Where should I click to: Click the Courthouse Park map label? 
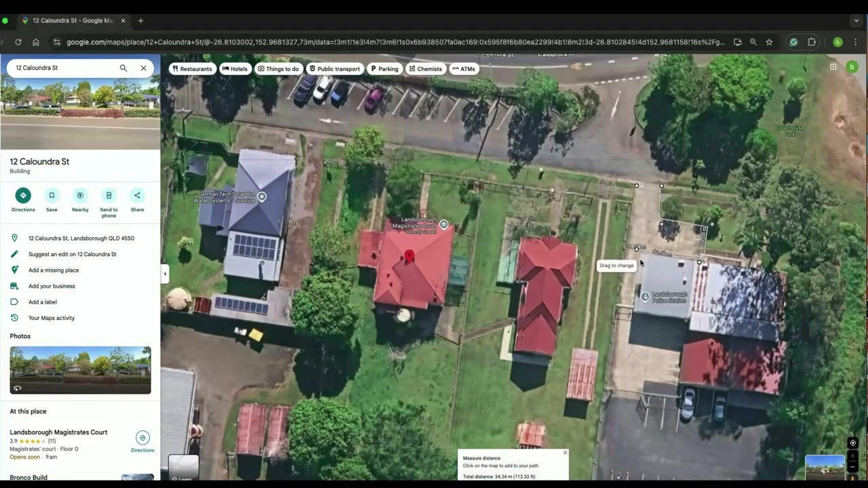click(x=789, y=130)
